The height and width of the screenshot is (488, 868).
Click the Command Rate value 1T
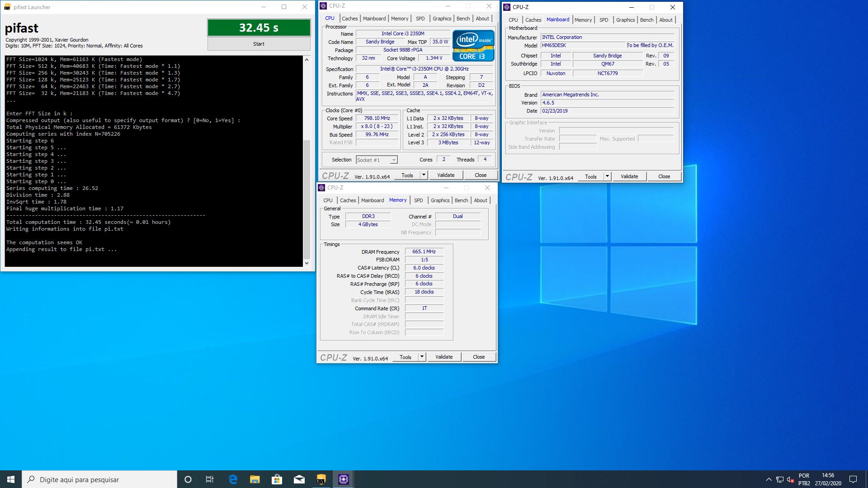[x=424, y=308]
